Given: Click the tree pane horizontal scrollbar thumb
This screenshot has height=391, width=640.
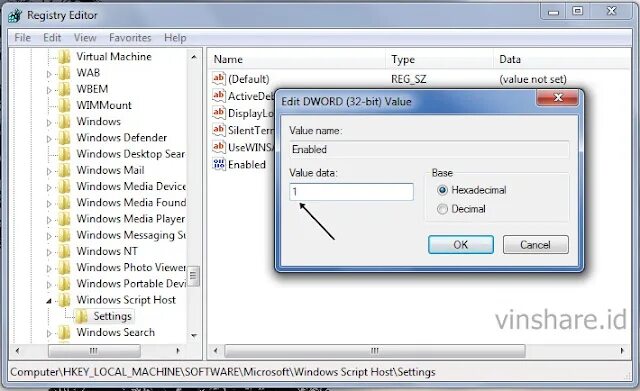Looking at the screenshot, I should click(x=94, y=351).
